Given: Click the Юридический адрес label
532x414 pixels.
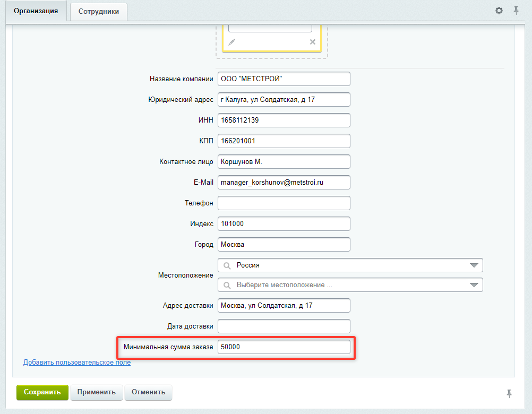Looking at the screenshot, I should [x=181, y=100].
